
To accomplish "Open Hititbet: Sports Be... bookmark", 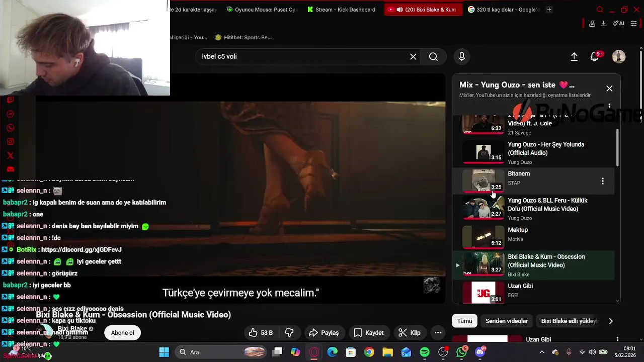I will pyautogui.click(x=243, y=37).
